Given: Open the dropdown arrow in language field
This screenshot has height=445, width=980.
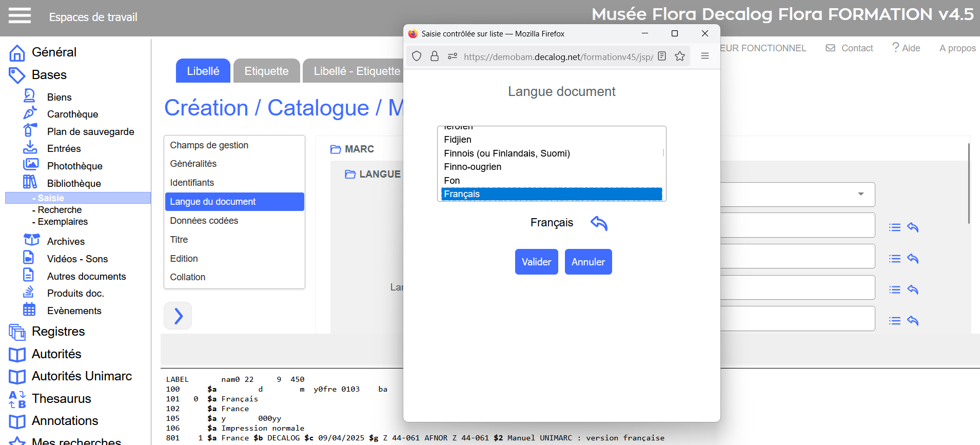Looking at the screenshot, I should coord(860,194).
